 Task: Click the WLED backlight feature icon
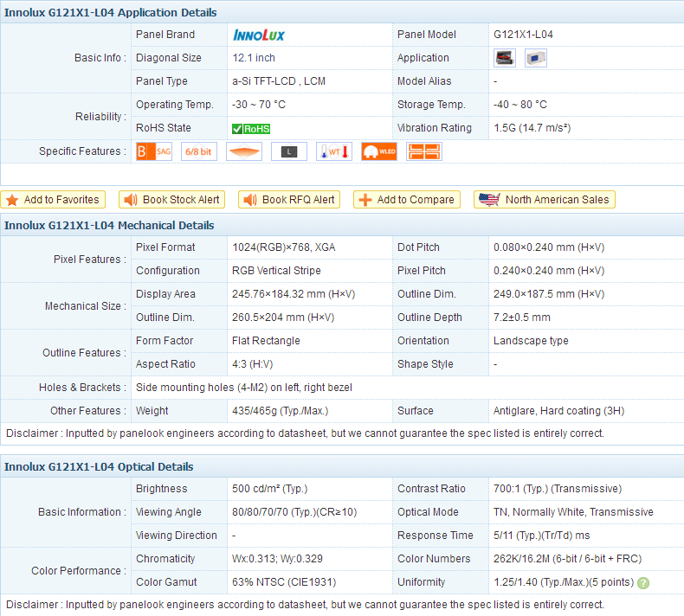[x=379, y=151]
